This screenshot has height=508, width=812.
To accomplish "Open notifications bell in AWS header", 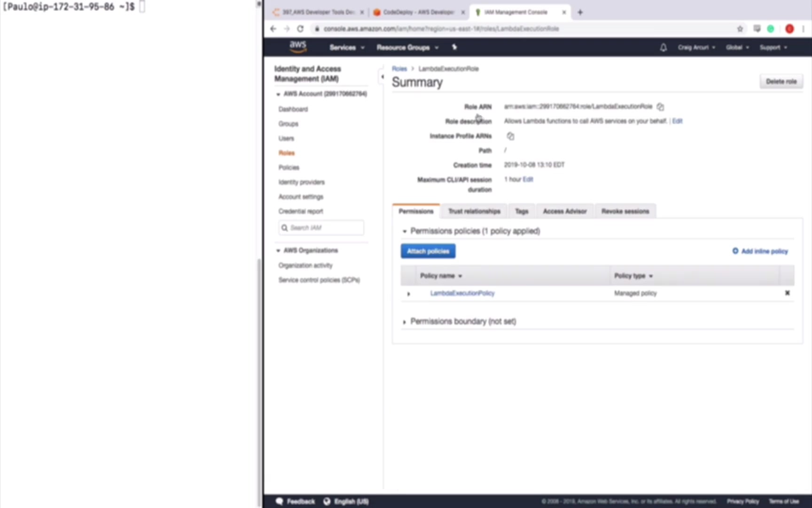I will pyautogui.click(x=663, y=48).
